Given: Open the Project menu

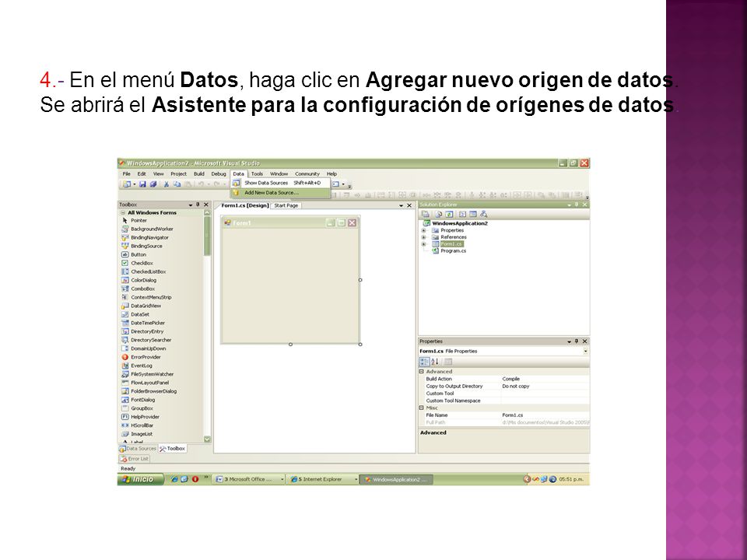Looking at the screenshot, I should 179,173.
